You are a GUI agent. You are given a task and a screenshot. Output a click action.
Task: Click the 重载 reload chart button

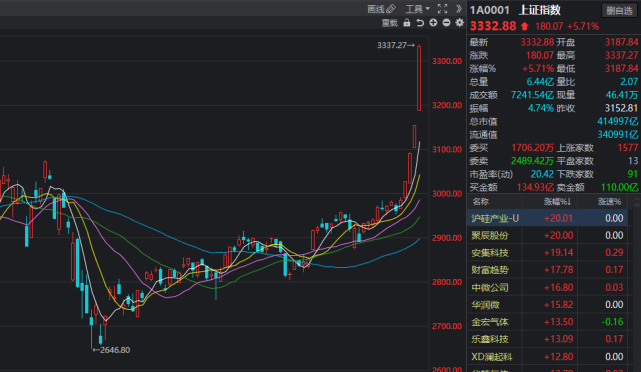click(x=390, y=23)
